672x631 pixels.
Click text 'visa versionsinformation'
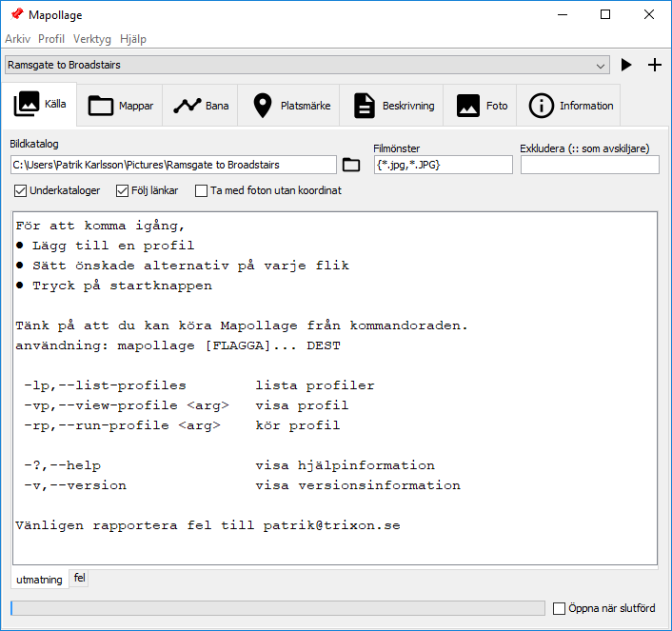(x=358, y=485)
